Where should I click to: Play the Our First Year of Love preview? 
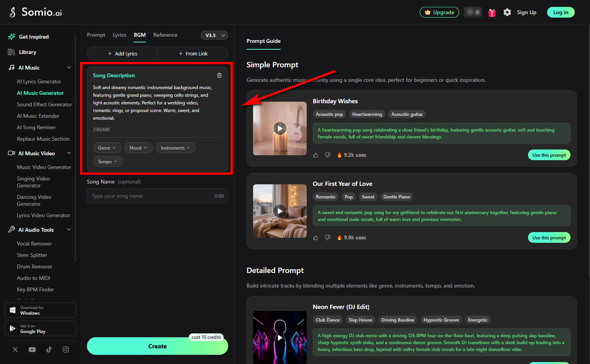click(x=280, y=211)
